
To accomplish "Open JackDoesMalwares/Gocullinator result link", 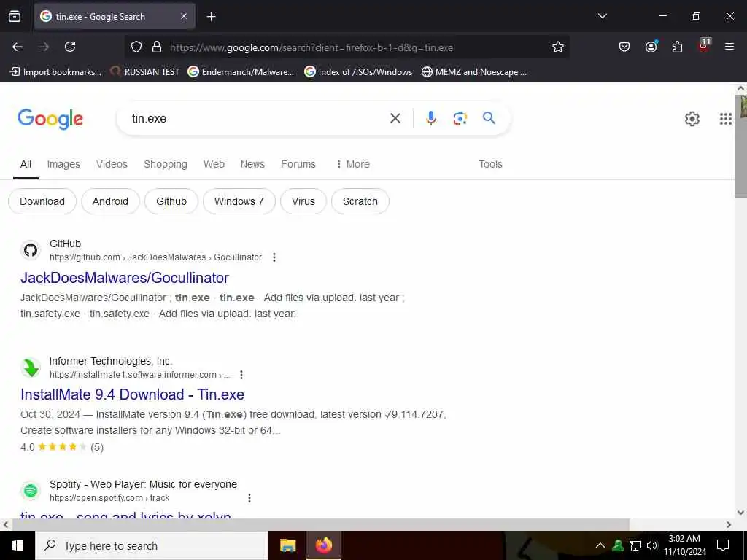I will pyautogui.click(x=125, y=278).
